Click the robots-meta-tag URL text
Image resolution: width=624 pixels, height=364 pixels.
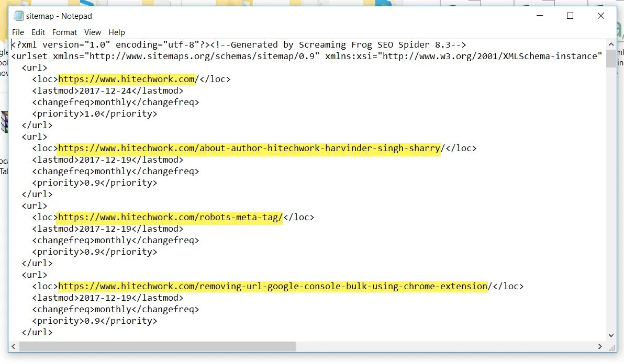(x=170, y=218)
